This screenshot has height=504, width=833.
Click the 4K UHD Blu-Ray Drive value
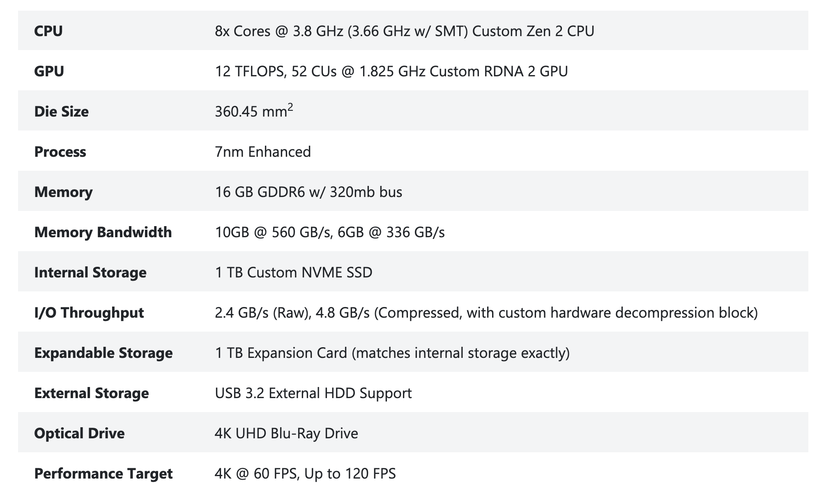pos(286,433)
